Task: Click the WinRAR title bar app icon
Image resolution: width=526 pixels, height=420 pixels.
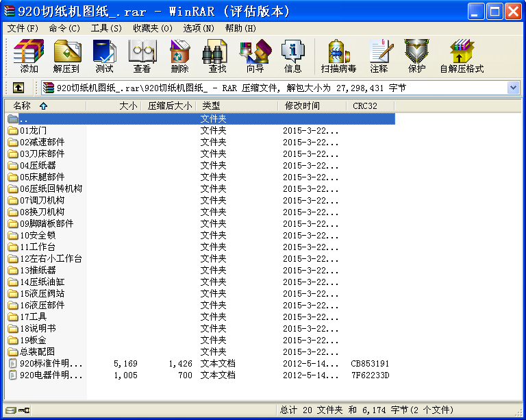Action: click(10, 12)
